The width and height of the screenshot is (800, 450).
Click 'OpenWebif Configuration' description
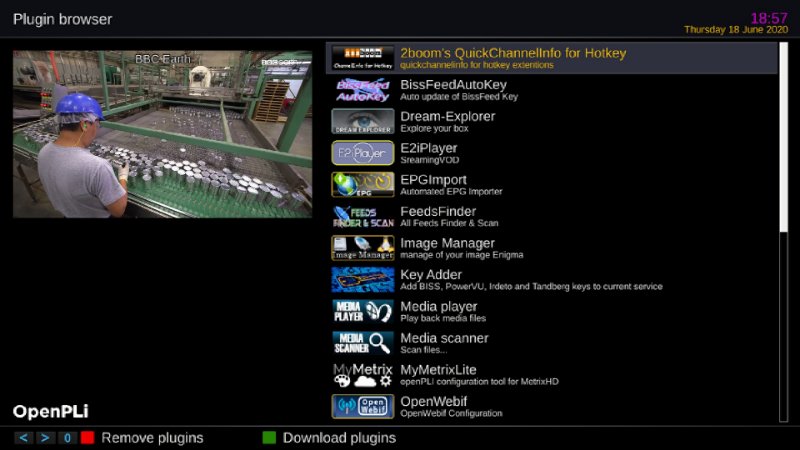pyautogui.click(x=451, y=413)
